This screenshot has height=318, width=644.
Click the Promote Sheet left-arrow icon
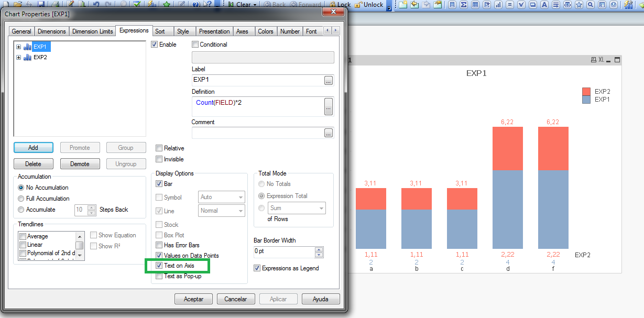coord(414,5)
